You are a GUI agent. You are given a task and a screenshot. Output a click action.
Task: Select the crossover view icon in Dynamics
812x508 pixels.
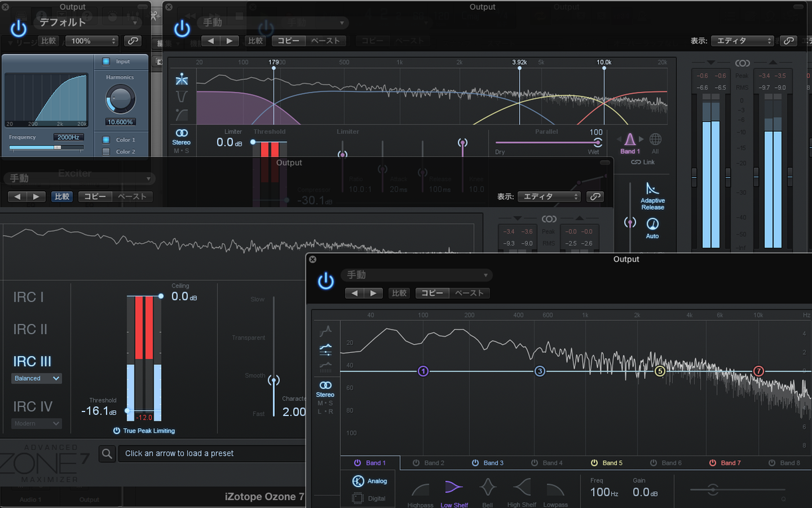click(x=182, y=79)
